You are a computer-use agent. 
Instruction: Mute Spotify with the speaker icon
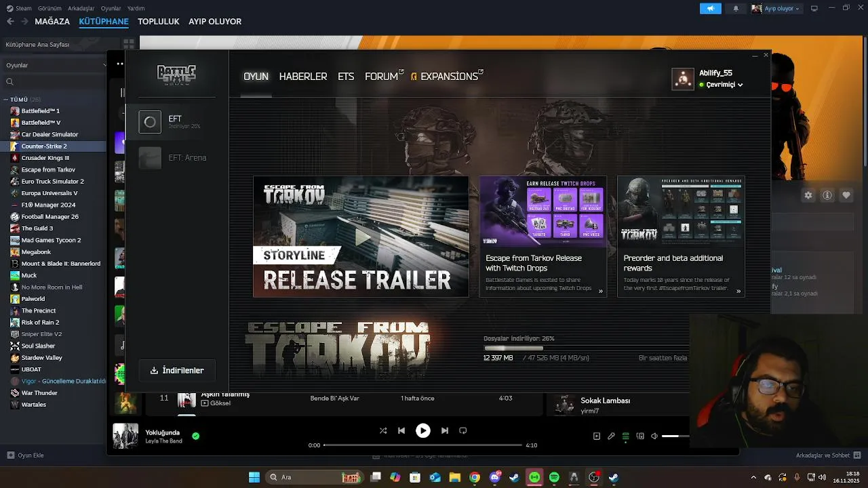[x=654, y=436]
